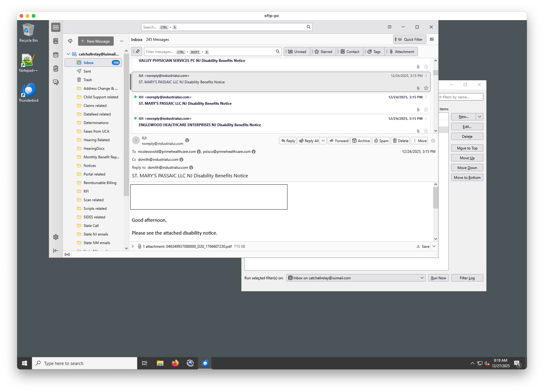
Task: Click the message list display options icon
Action: tap(432, 39)
